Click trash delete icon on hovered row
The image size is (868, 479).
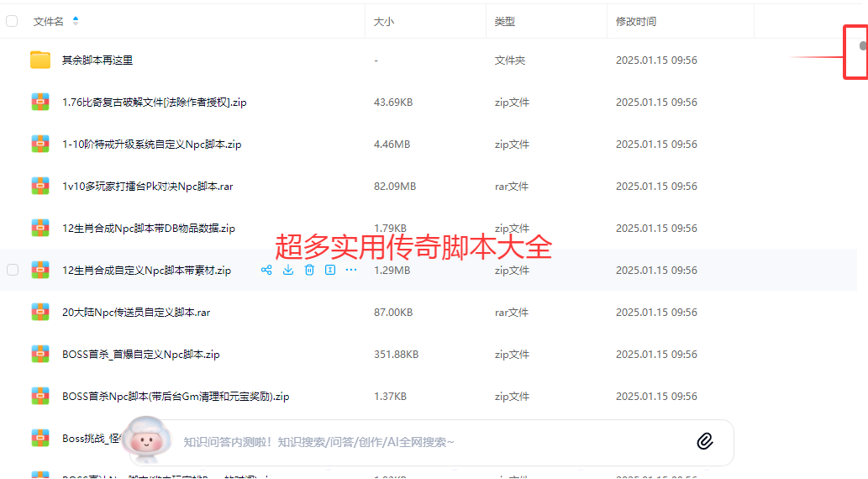pyautogui.click(x=309, y=270)
